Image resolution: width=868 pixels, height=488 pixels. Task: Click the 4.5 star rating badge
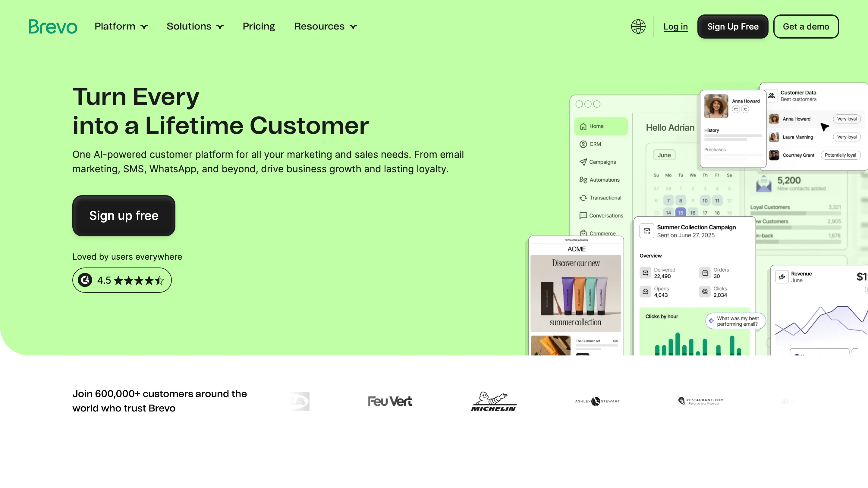click(122, 280)
